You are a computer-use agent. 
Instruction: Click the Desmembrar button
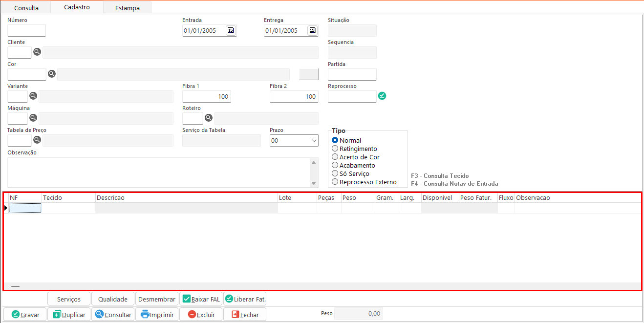coord(157,299)
